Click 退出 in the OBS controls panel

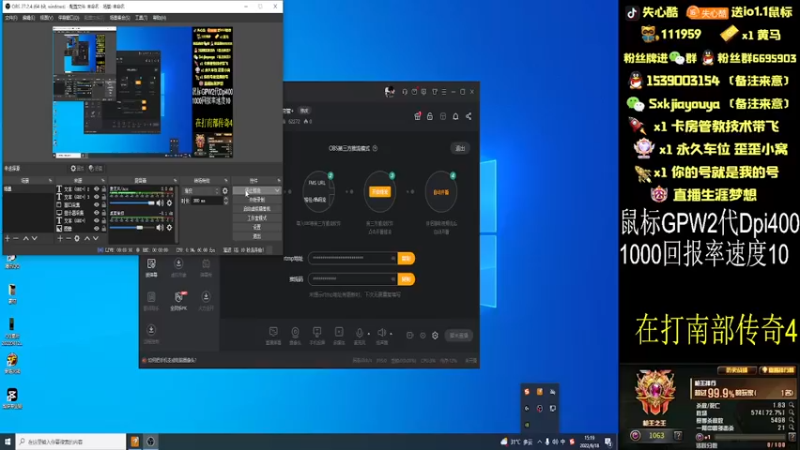pos(257,236)
